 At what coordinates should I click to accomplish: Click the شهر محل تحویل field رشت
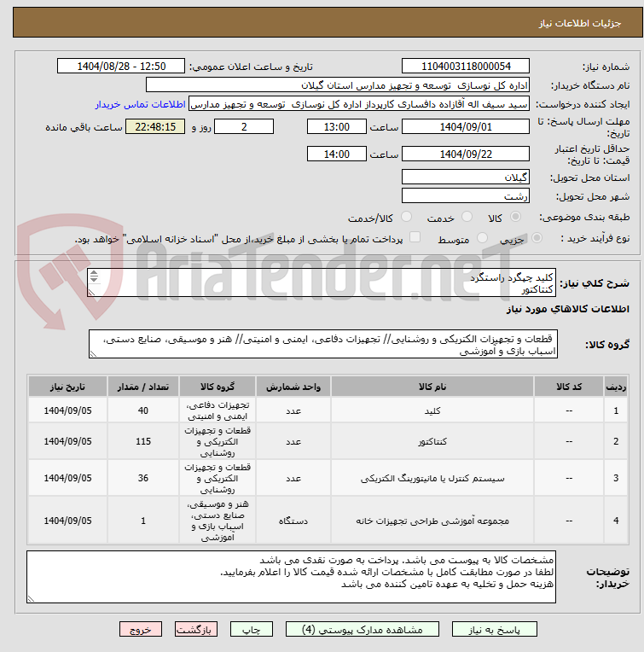pyautogui.click(x=466, y=195)
